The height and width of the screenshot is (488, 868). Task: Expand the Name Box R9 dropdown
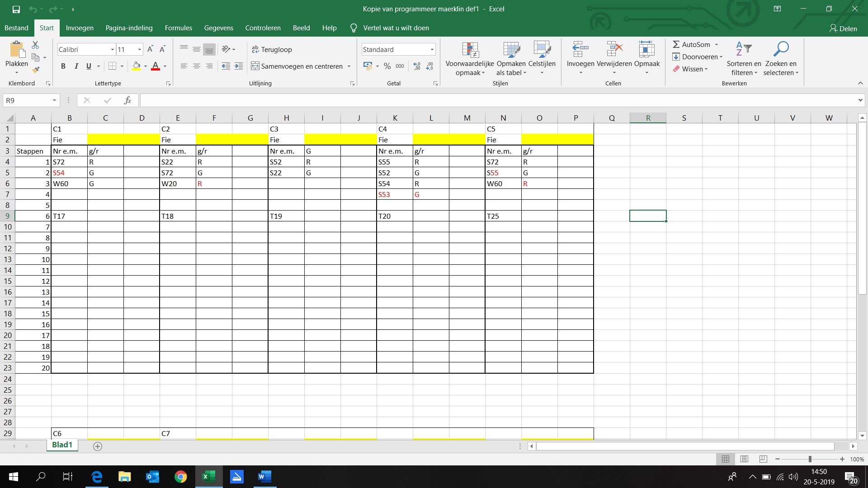click(x=54, y=100)
